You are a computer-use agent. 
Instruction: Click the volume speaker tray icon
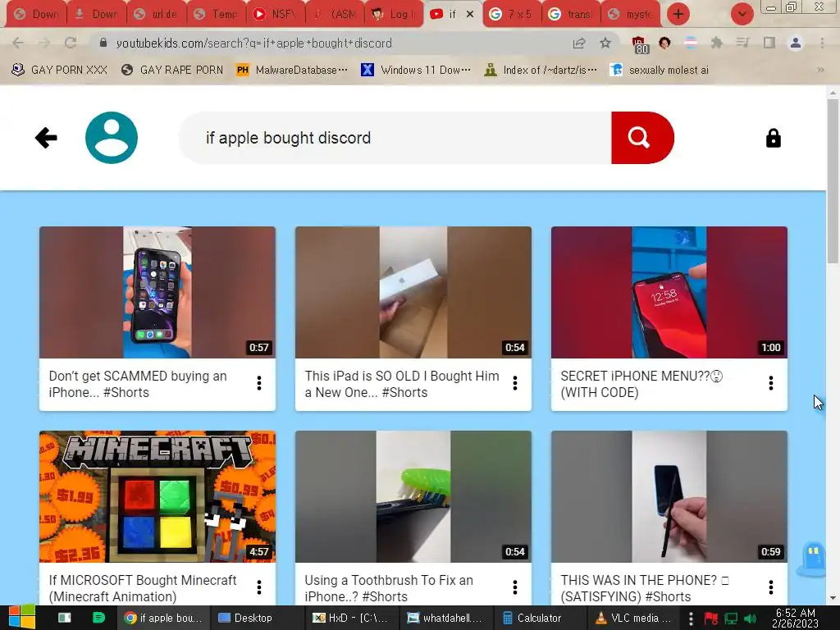(750, 619)
